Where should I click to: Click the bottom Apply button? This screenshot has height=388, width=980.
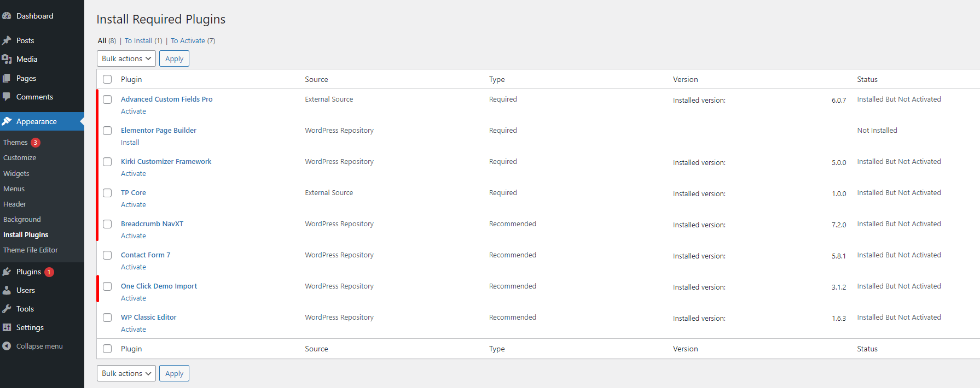tap(174, 373)
